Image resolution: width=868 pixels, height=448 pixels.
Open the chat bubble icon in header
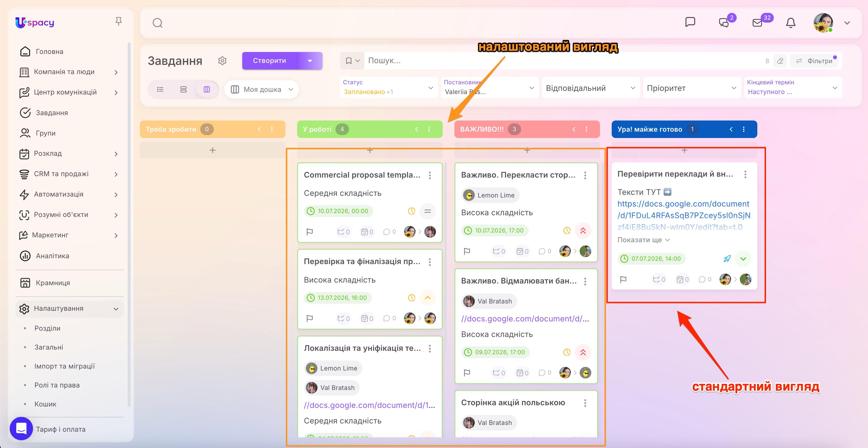point(690,22)
